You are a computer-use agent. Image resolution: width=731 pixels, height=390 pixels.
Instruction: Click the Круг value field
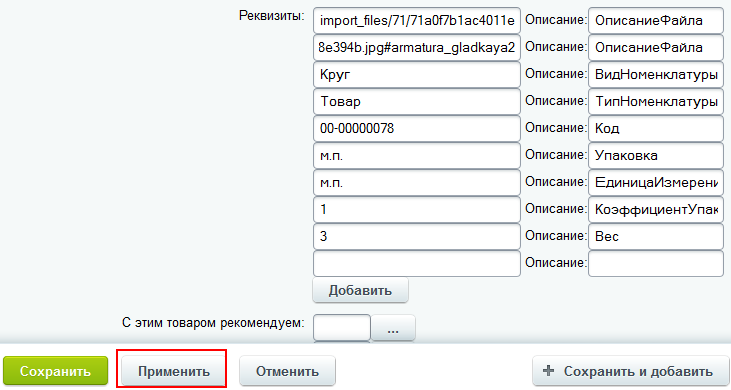click(417, 75)
